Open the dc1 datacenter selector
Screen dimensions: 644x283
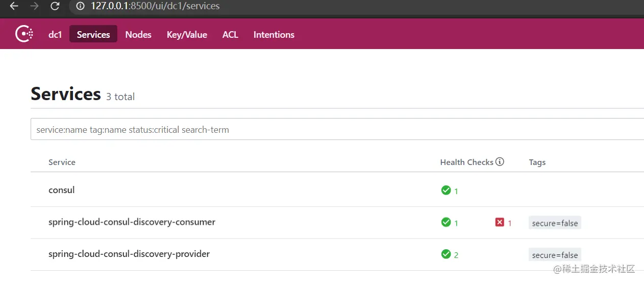[55, 34]
